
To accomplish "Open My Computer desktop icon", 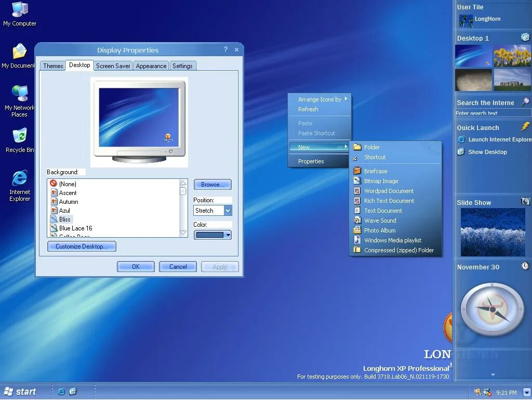I will (20, 14).
